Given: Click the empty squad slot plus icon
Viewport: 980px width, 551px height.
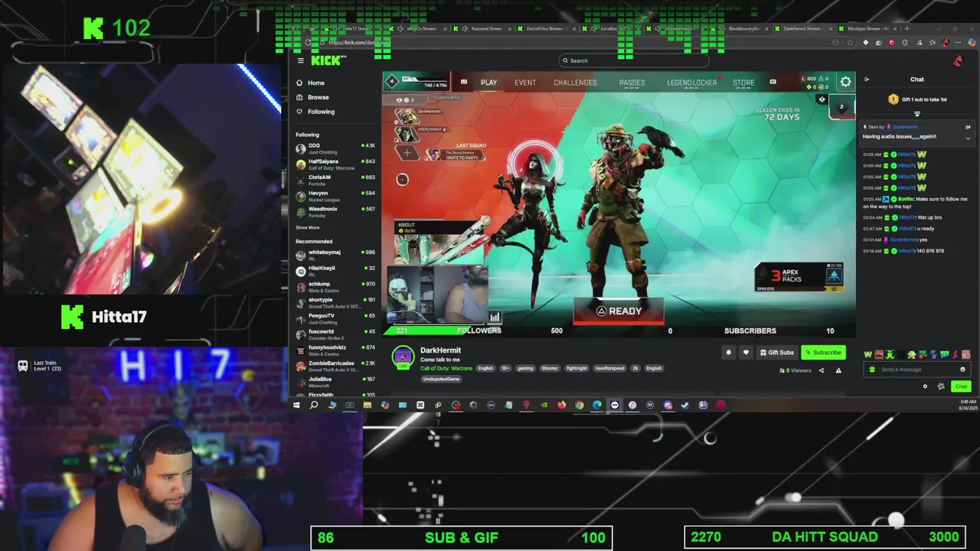Looking at the screenshot, I should click(407, 153).
